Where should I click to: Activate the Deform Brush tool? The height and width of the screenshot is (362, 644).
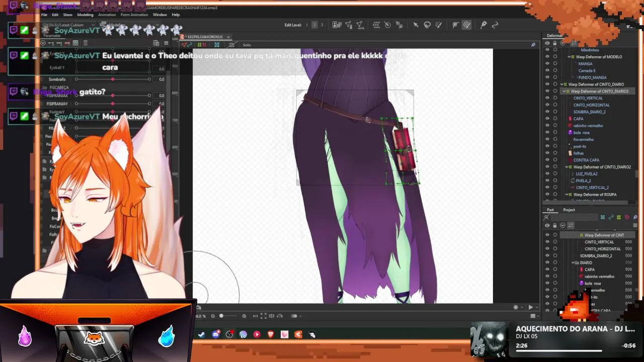coord(455,25)
